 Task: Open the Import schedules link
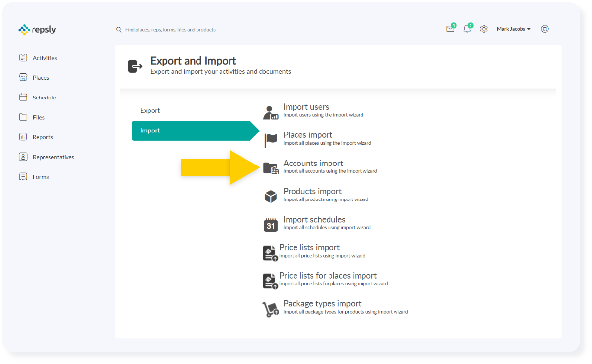click(314, 219)
